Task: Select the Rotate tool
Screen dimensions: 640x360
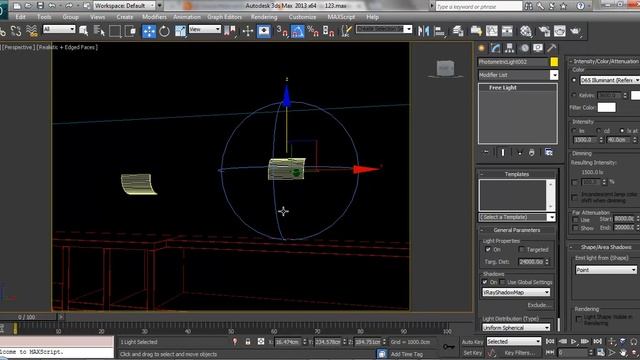Action: point(164,31)
